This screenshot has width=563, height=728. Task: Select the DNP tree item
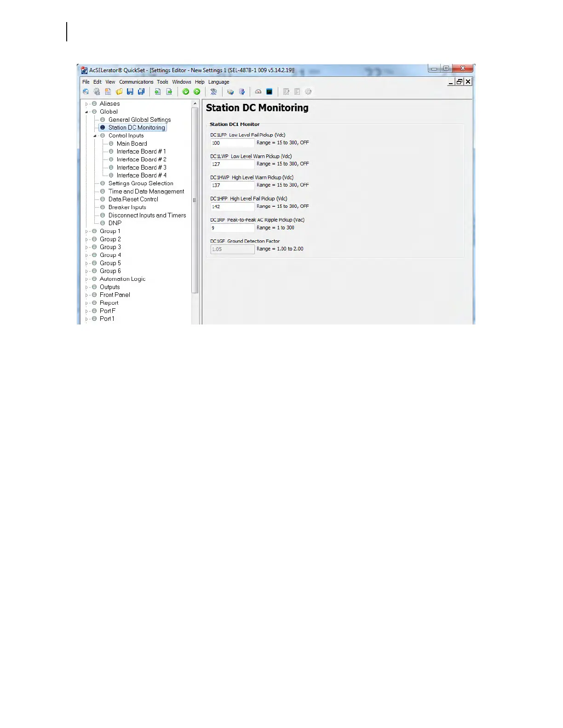(115, 223)
